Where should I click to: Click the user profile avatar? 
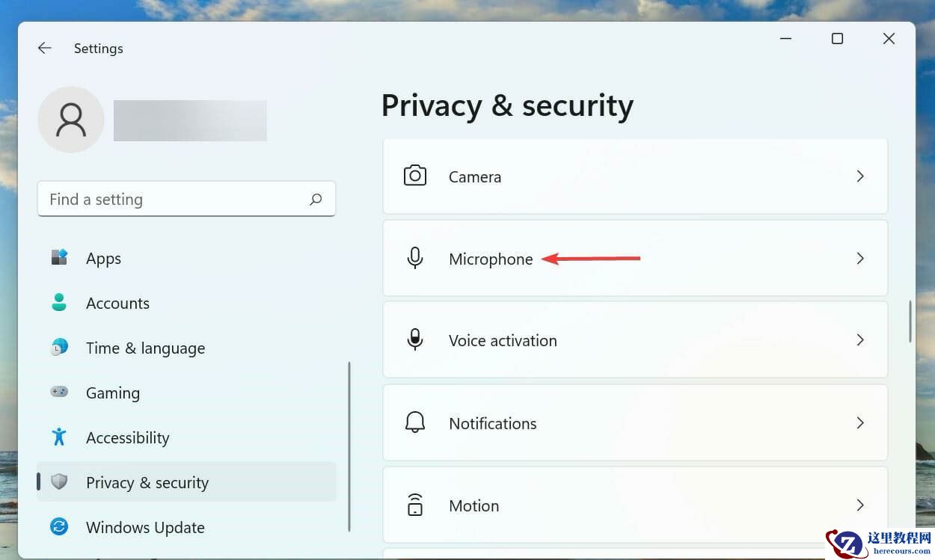click(71, 120)
